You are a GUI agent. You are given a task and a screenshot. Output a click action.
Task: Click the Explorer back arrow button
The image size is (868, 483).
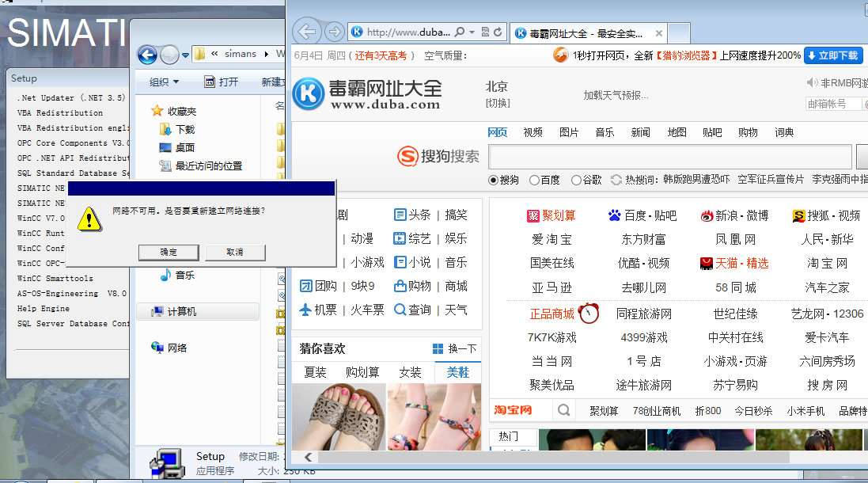tap(147, 55)
